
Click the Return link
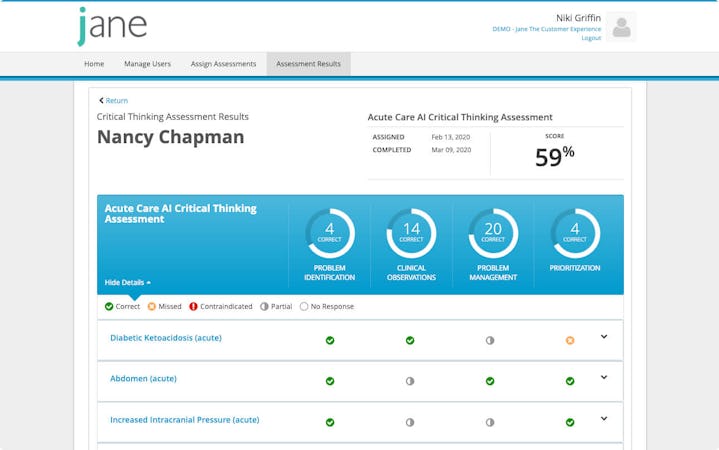click(116, 100)
